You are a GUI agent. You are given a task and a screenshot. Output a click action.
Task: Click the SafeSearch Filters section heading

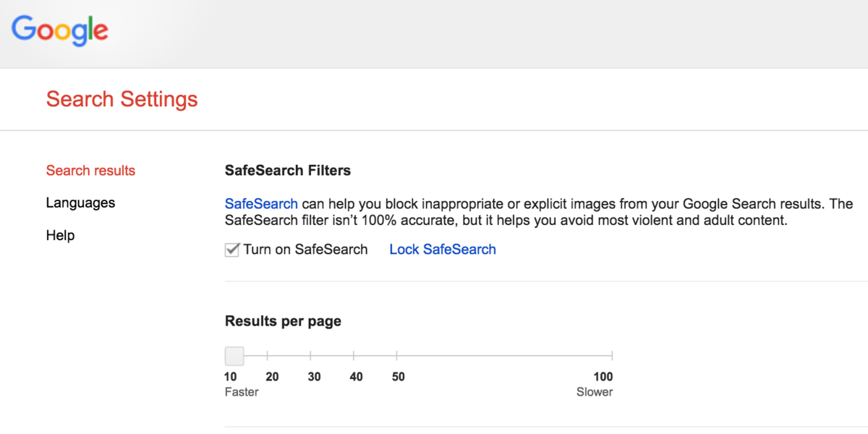pos(288,171)
